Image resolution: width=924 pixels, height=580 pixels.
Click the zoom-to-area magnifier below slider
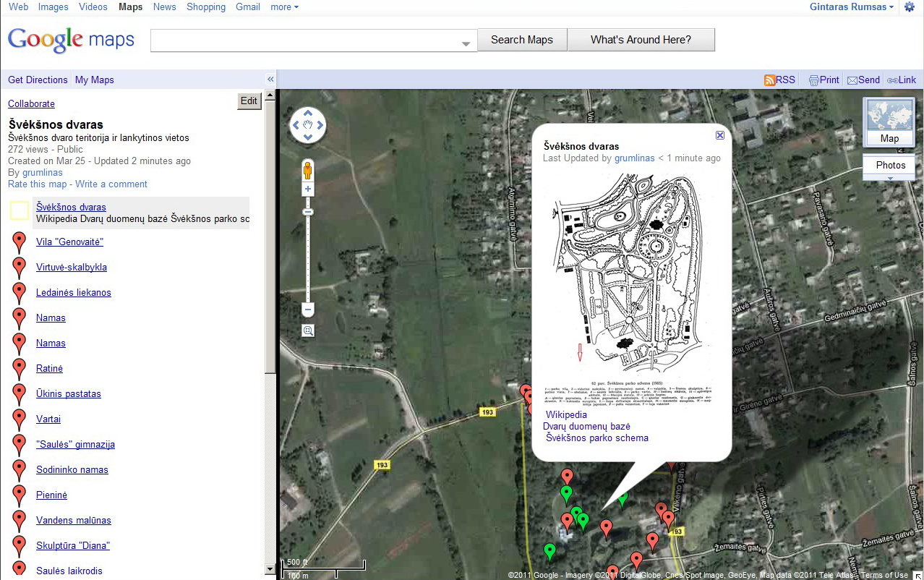point(308,331)
